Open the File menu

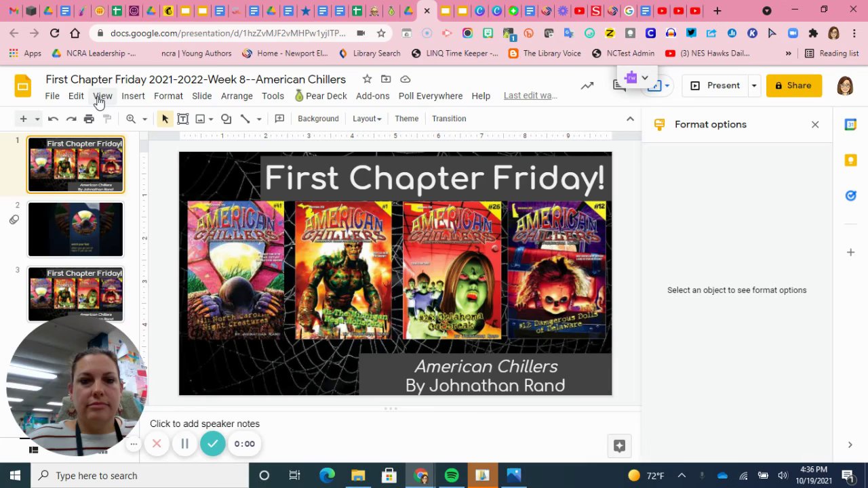pos(52,96)
